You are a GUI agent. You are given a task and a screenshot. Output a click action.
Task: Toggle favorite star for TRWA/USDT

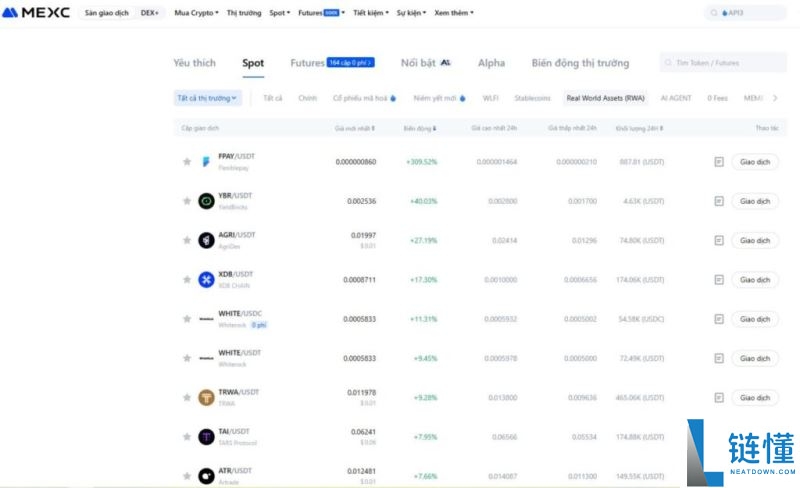186,398
